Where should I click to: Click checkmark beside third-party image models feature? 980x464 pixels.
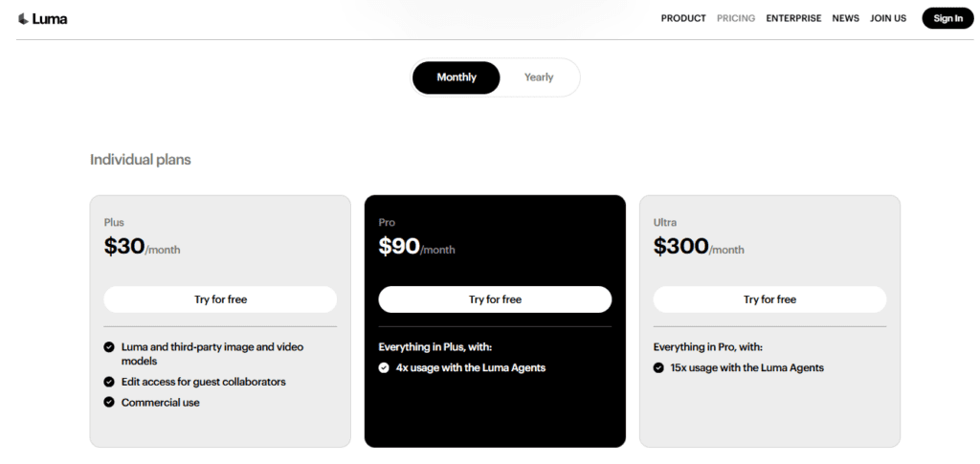[109, 347]
